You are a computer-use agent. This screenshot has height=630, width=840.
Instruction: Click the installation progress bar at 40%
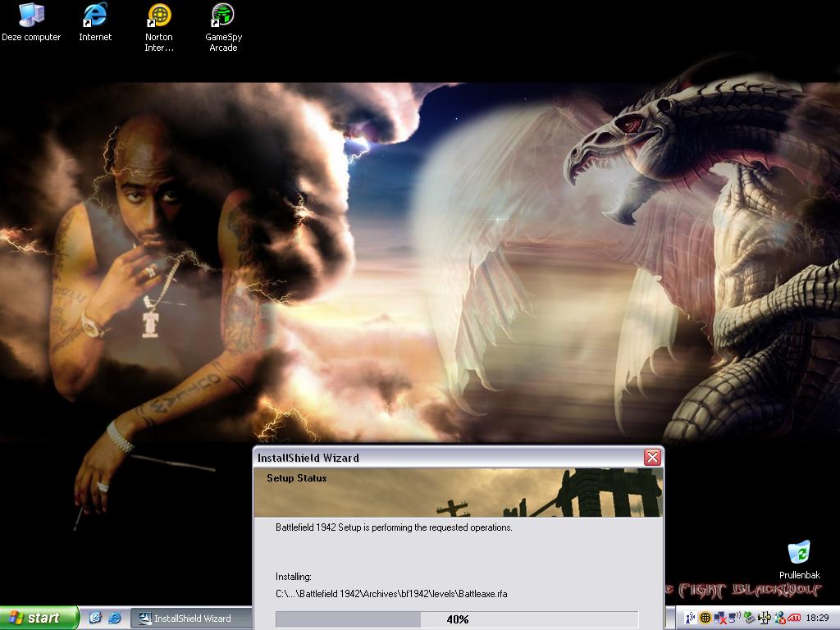457,620
